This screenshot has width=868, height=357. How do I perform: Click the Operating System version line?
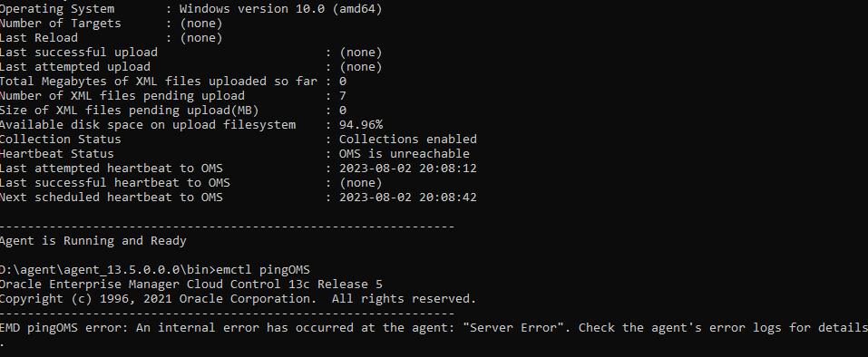tap(191, 9)
